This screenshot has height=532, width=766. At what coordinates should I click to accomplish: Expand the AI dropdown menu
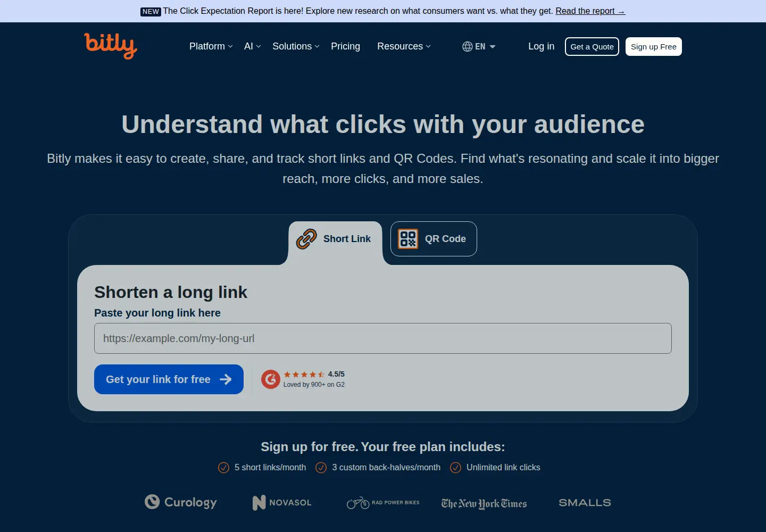(253, 47)
